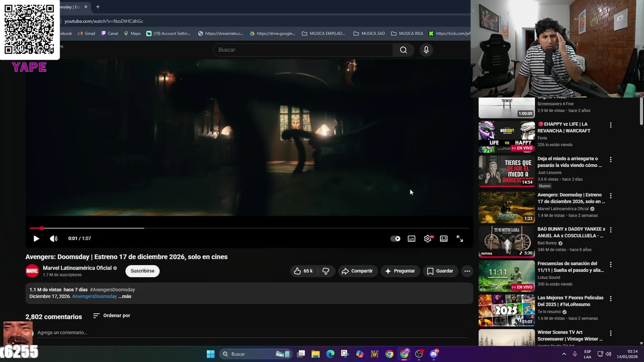
Task: Expand the description with ...más
Action: (125, 297)
